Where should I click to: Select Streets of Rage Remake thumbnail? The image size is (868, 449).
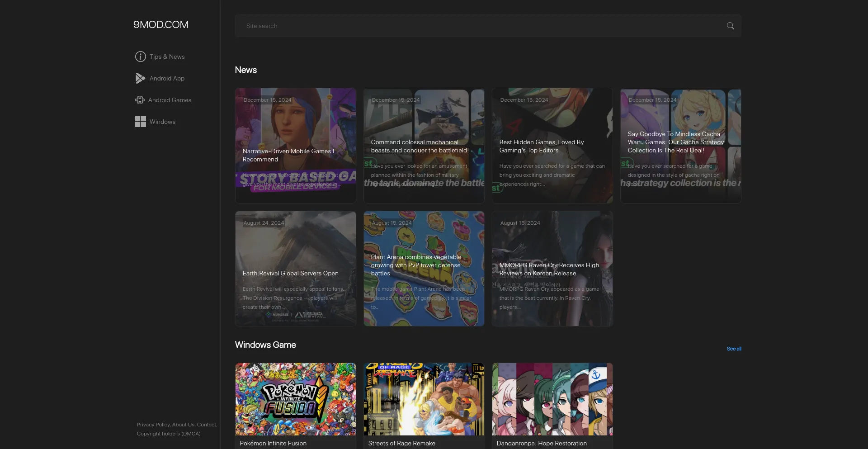(x=424, y=399)
